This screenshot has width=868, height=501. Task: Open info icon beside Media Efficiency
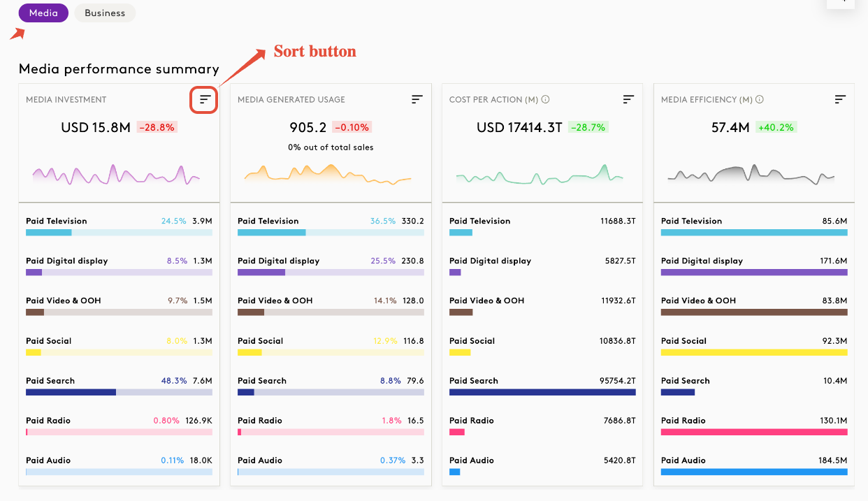pyautogui.click(x=759, y=100)
